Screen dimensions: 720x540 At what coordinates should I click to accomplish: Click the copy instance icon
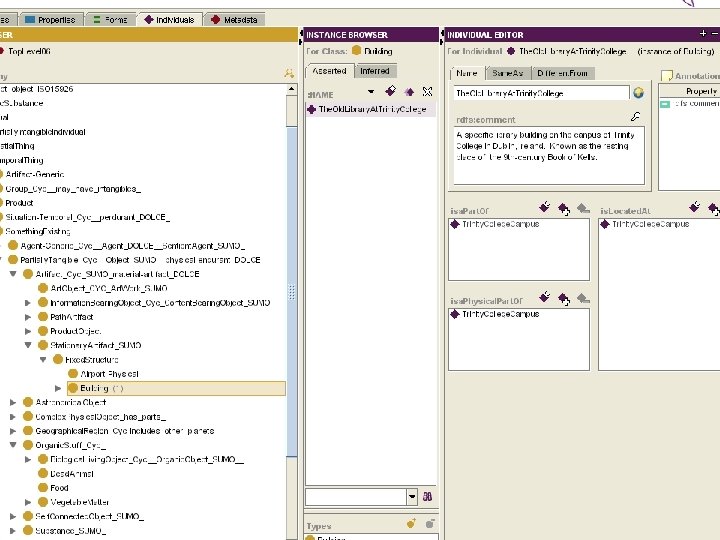tap(409, 92)
